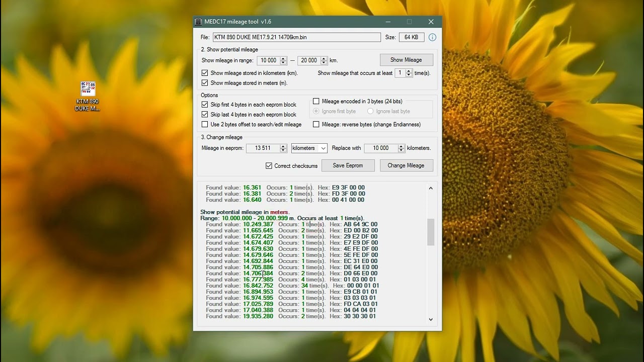Select found value 10.249.387 row

[292, 224]
